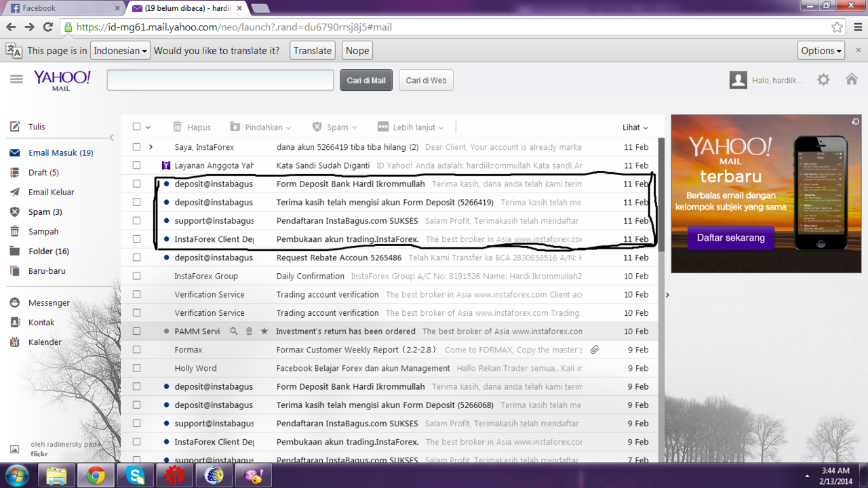Tick checkbox for Layanan Anggota Yahoo email

coord(137,165)
